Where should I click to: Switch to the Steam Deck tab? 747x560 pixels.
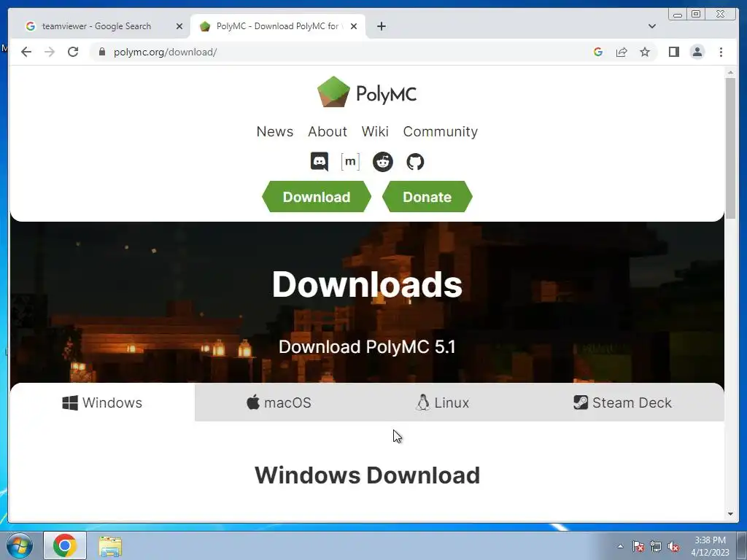pos(623,402)
